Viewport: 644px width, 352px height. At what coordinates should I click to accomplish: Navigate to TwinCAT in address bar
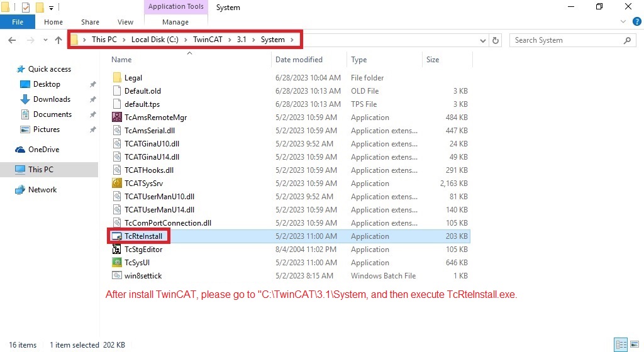(208, 40)
